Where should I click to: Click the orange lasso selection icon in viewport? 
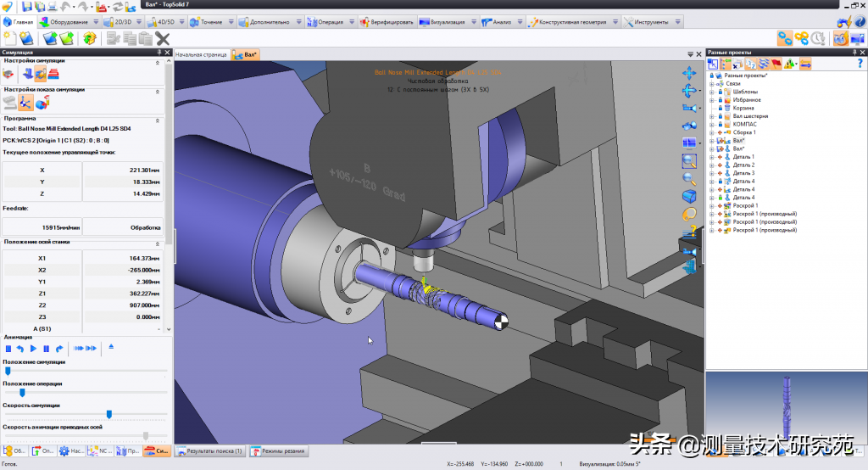pos(689,215)
